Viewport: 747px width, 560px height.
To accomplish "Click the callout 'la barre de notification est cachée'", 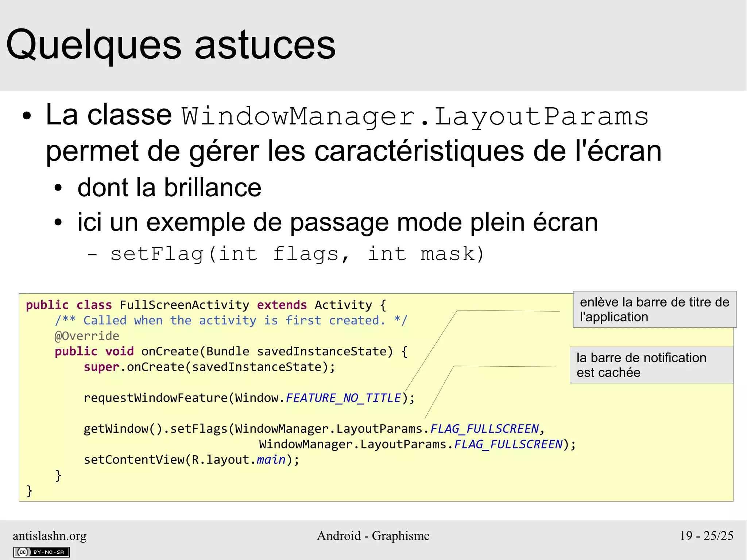I will 651,365.
